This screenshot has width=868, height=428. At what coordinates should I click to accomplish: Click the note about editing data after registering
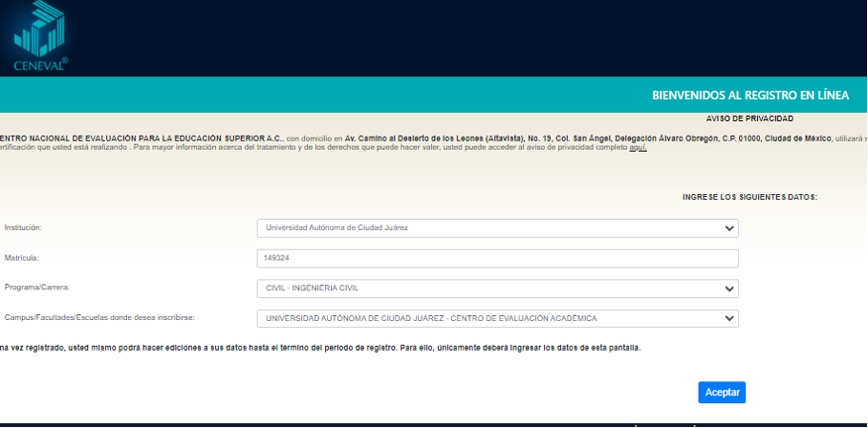coord(320,348)
